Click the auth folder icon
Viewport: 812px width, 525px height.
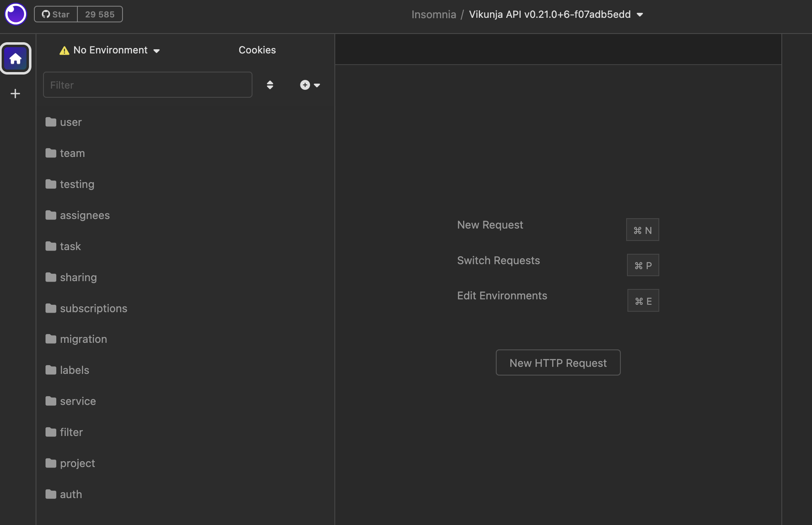pyautogui.click(x=51, y=494)
